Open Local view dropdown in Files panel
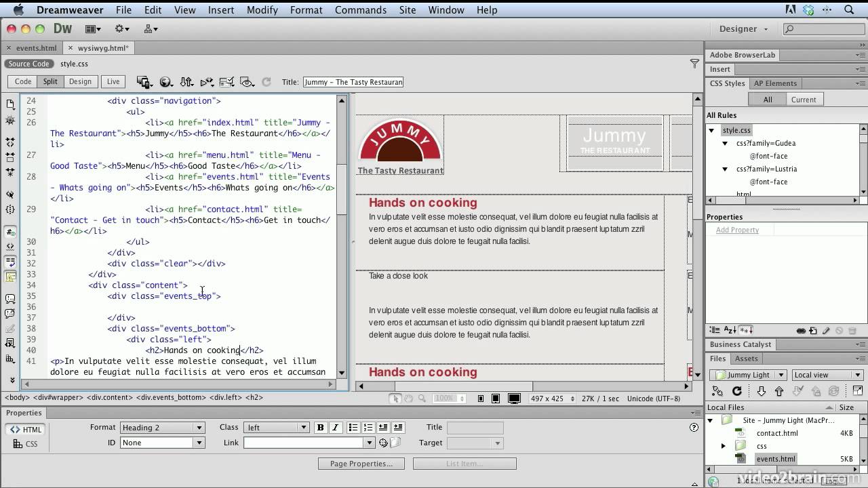The height and width of the screenshot is (488, 868). (x=827, y=375)
